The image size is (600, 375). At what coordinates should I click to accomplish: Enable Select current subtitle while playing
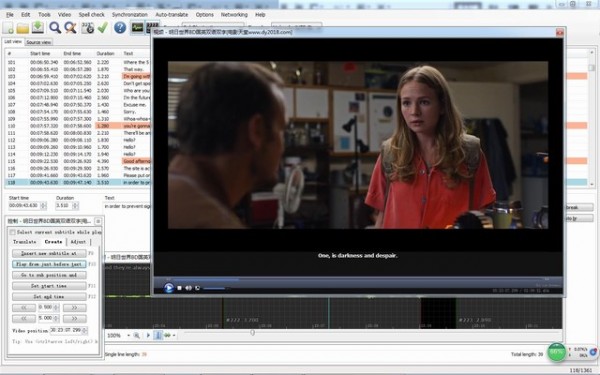tap(13, 232)
